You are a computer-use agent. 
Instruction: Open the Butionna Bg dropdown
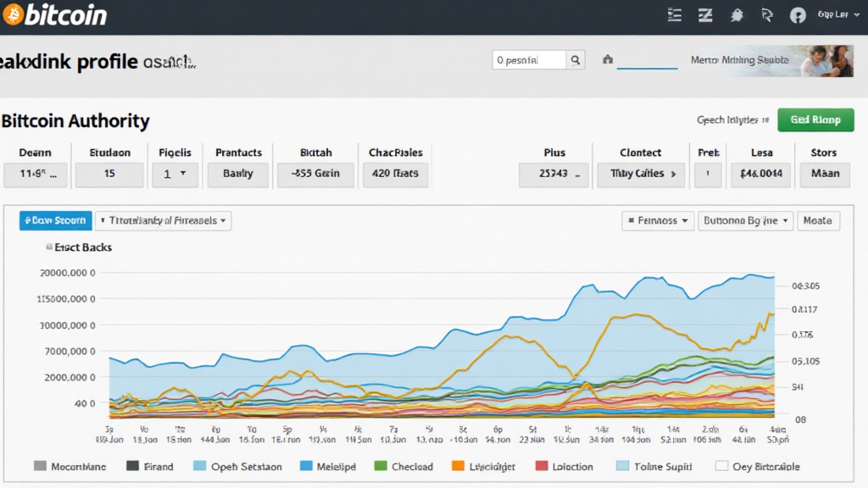click(745, 220)
